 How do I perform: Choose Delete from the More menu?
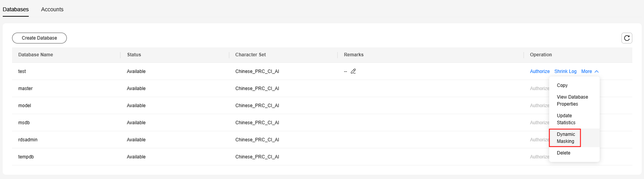pyautogui.click(x=564, y=153)
